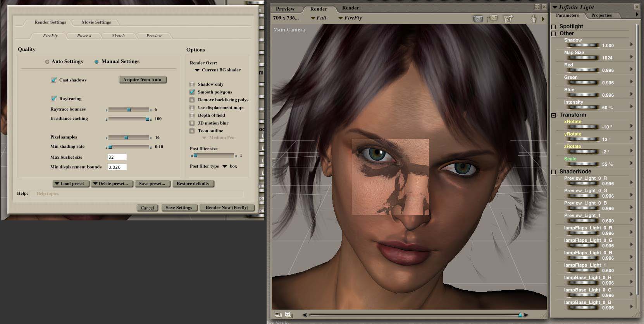Switch to the Movie Settings tab
644x324 pixels.
96,22
